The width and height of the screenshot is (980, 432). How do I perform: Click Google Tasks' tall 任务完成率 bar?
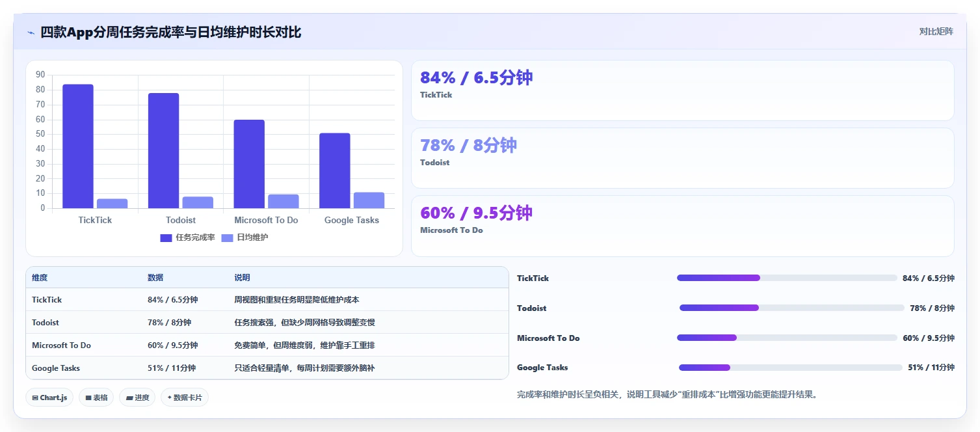[335, 170]
